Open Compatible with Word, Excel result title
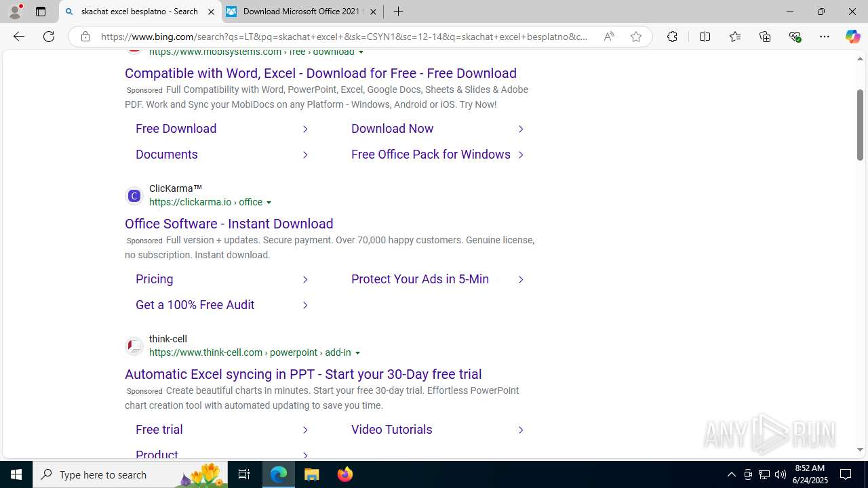The width and height of the screenshot is (868, 488). 321,73
